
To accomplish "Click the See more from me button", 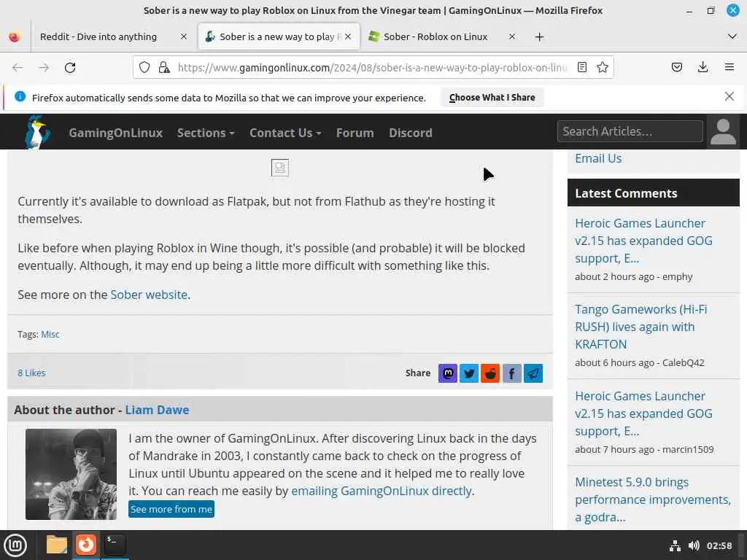I will 171,509.
